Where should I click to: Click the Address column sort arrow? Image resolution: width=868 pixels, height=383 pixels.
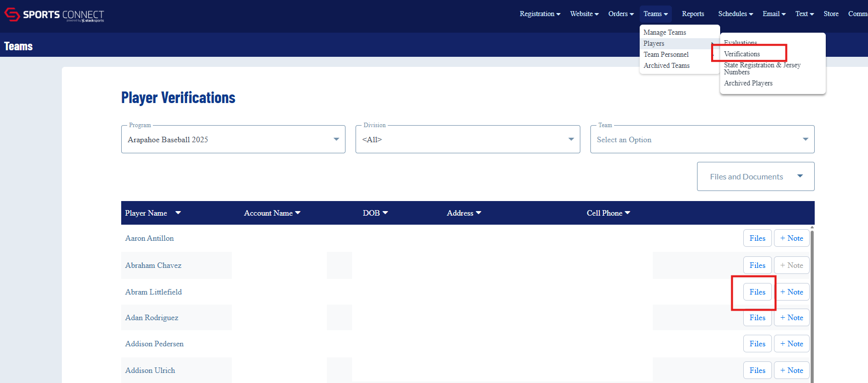[x=478, y=213]
